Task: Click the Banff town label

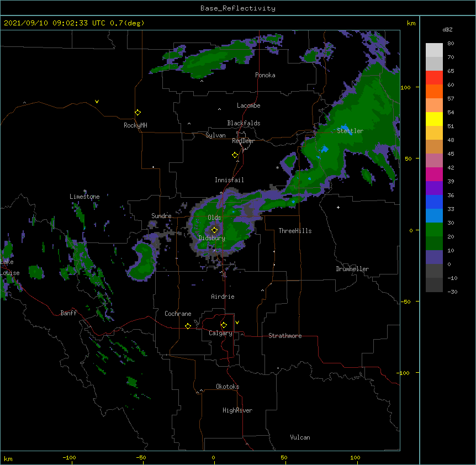Action: coord(68,313)
